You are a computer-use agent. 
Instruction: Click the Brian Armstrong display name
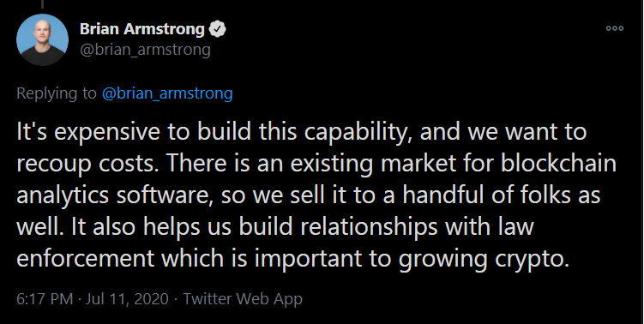click(x=141, y=29)
